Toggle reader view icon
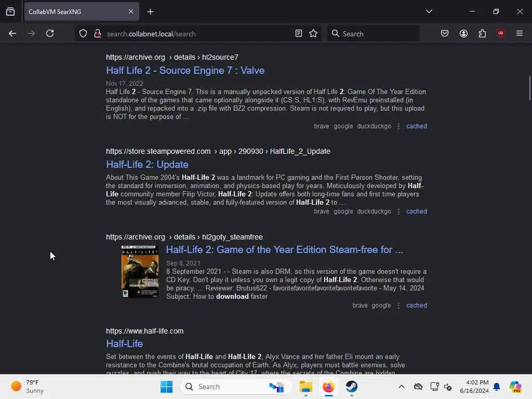The height and width of the screenshot is (399, 532). [x=299, y=33]
